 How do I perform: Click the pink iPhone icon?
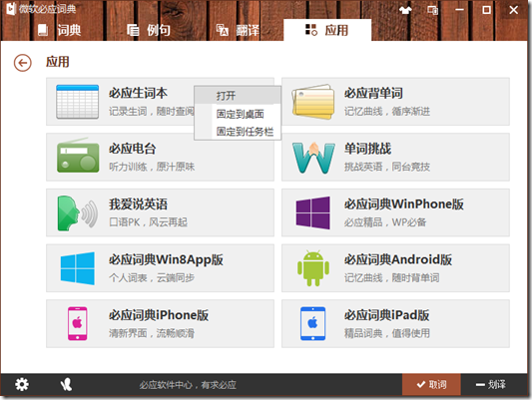point(78,323)
